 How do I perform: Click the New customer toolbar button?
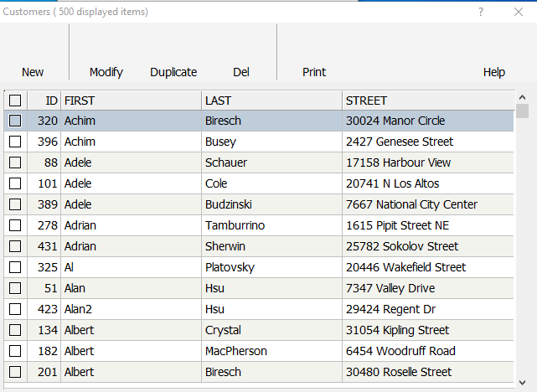(33, 53)
